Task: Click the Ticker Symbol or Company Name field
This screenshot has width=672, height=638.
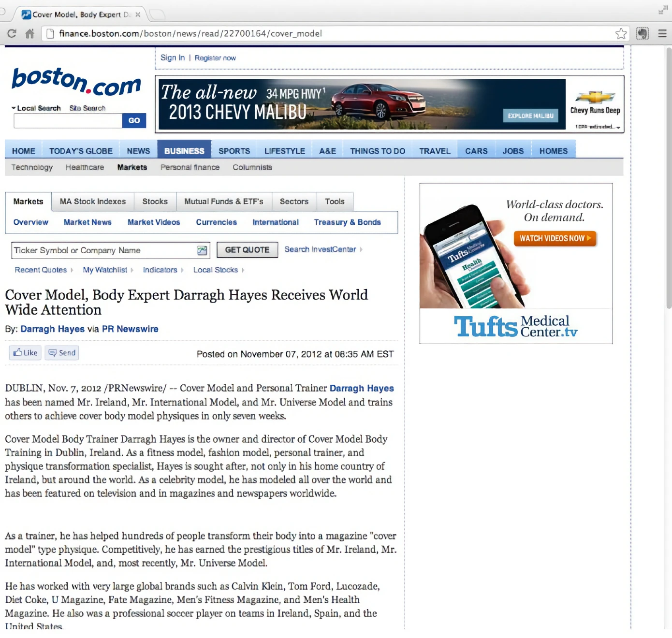Action: point(110,250)
